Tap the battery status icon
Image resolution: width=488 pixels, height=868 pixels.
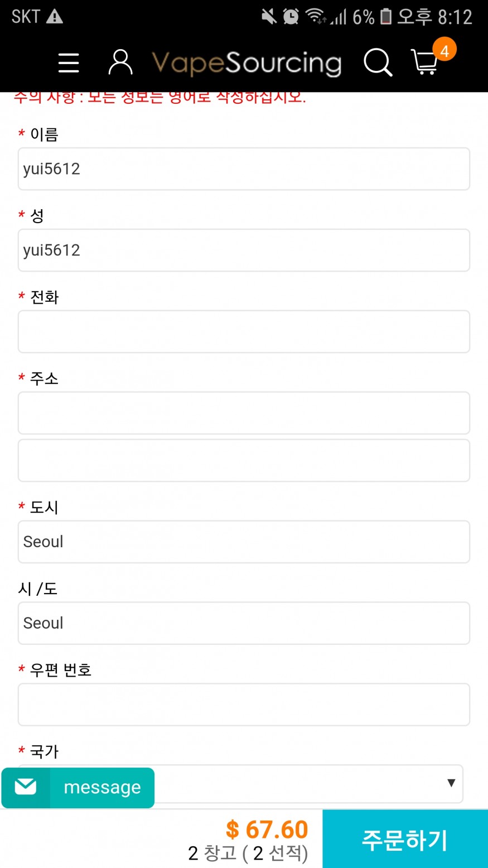(x=386, y=17)
